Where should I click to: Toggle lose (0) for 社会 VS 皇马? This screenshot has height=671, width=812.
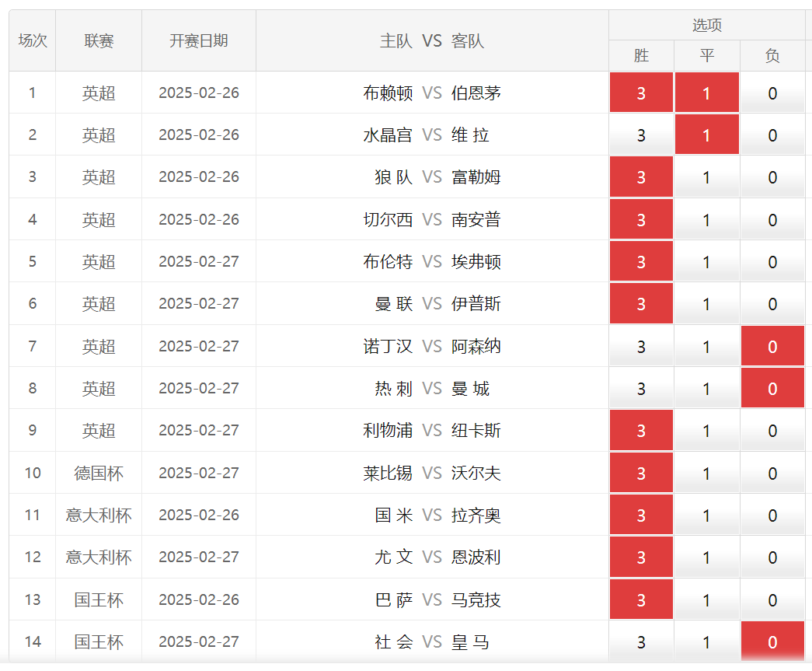[x=772, y=641]
